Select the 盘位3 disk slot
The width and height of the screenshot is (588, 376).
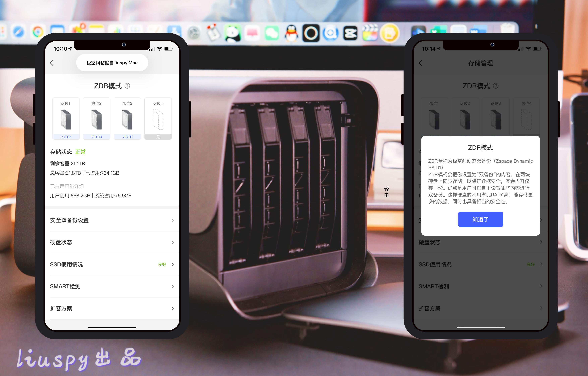[x=127, y=119]
